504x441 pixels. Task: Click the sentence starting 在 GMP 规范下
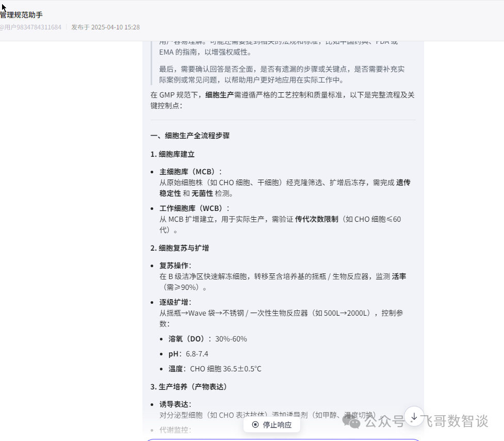click(x=283, y=100)
